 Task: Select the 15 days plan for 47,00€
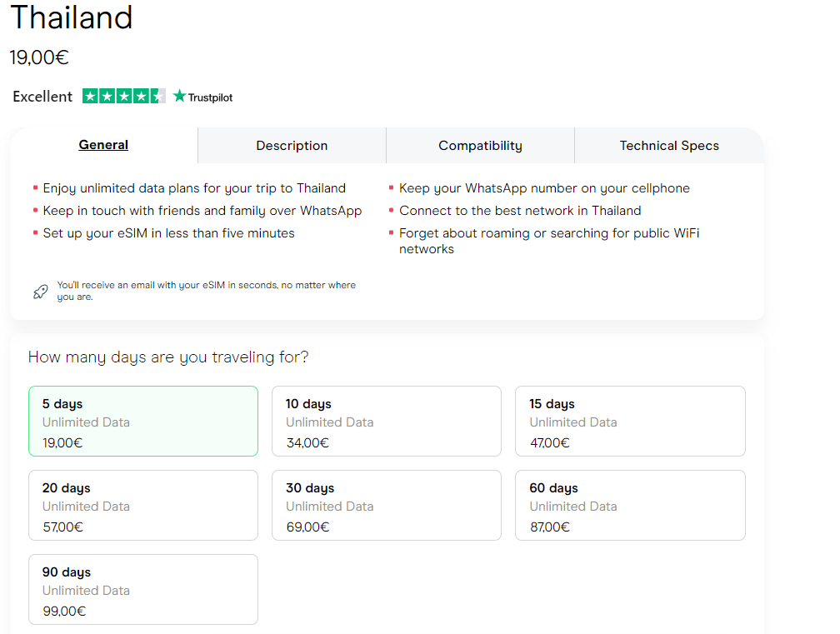pos(630,422)
